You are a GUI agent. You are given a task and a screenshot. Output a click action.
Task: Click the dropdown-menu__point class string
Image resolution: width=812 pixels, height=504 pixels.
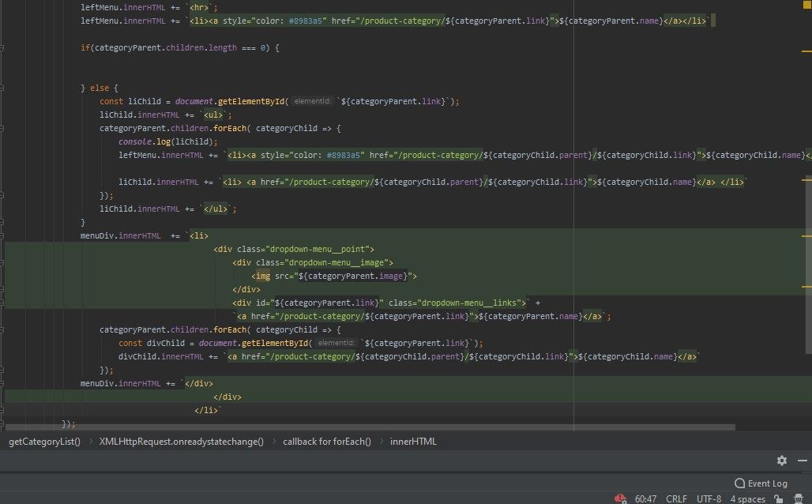pyautogui.click(x=318, y=249)
